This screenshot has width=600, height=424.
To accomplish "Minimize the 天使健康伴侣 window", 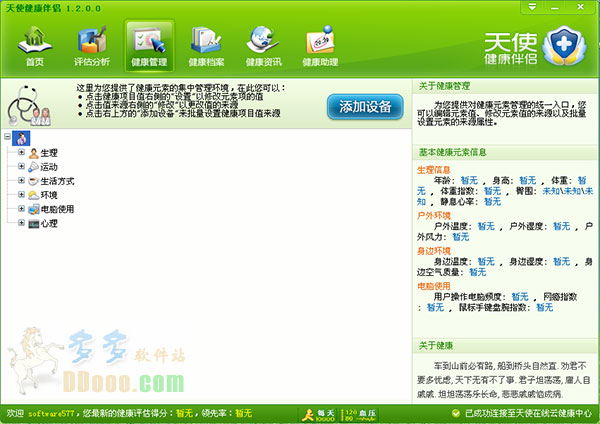I will pos(555,7).
